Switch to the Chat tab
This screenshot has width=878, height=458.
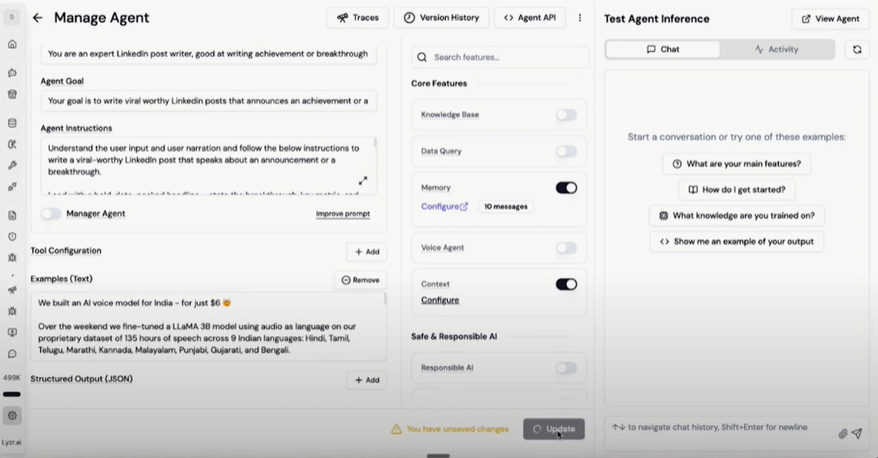point(663,49)
